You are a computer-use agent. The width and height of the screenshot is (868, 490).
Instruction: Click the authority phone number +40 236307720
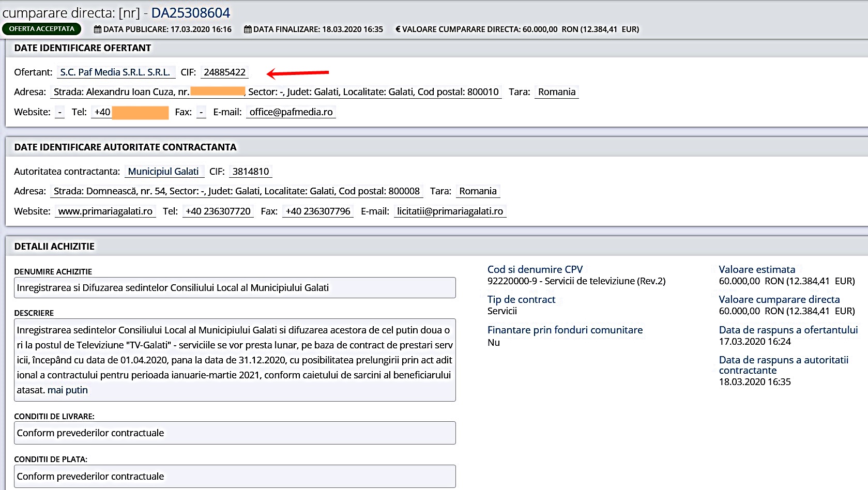[218, 211]
